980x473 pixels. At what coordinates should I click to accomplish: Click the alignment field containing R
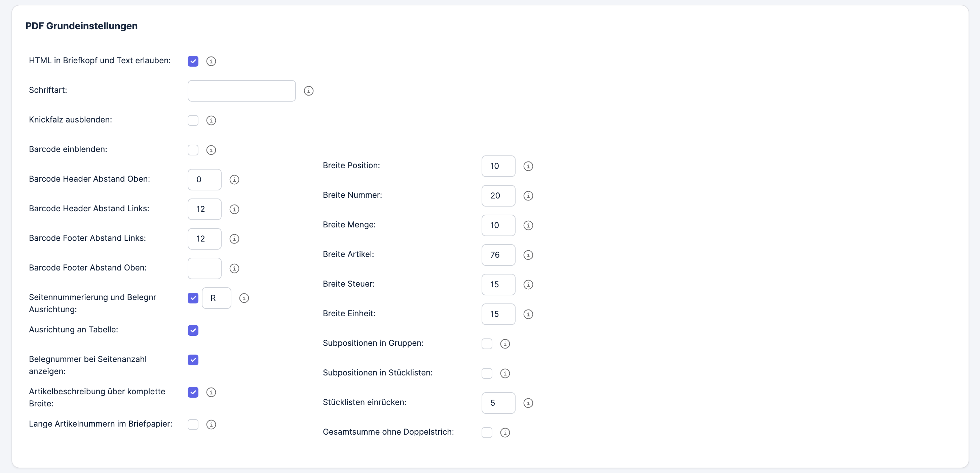click(x=216, y=298)
